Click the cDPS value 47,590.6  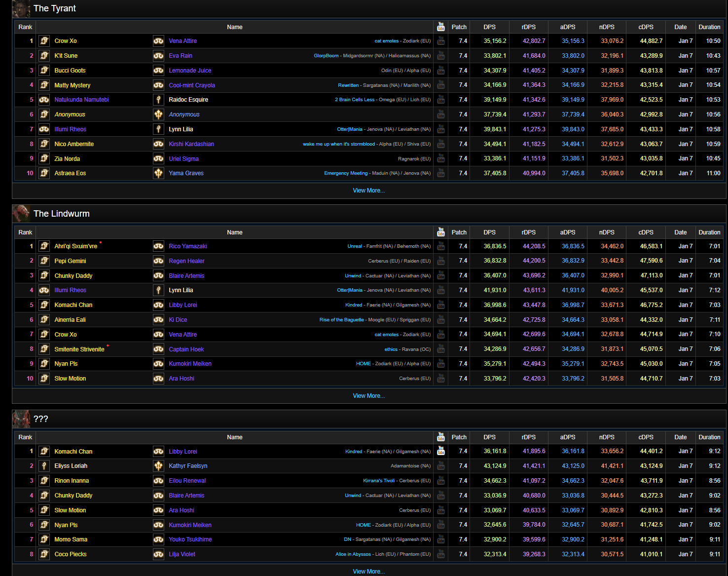point(652,261)
